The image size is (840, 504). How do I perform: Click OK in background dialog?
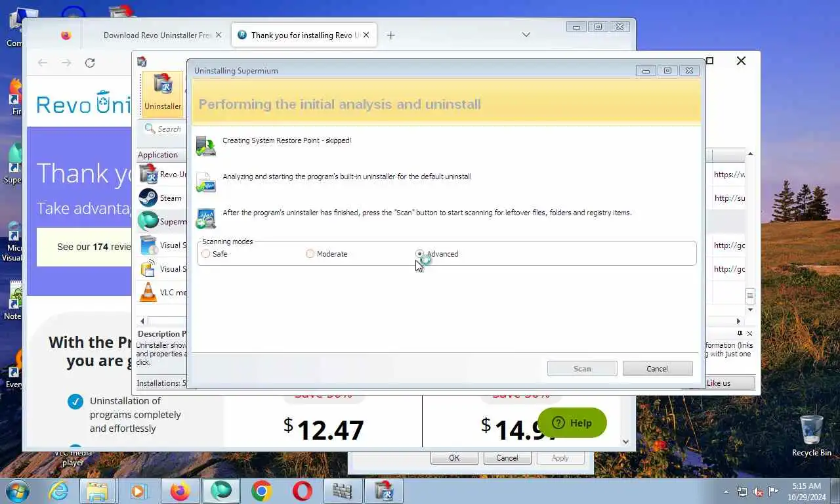click(454, 458)
